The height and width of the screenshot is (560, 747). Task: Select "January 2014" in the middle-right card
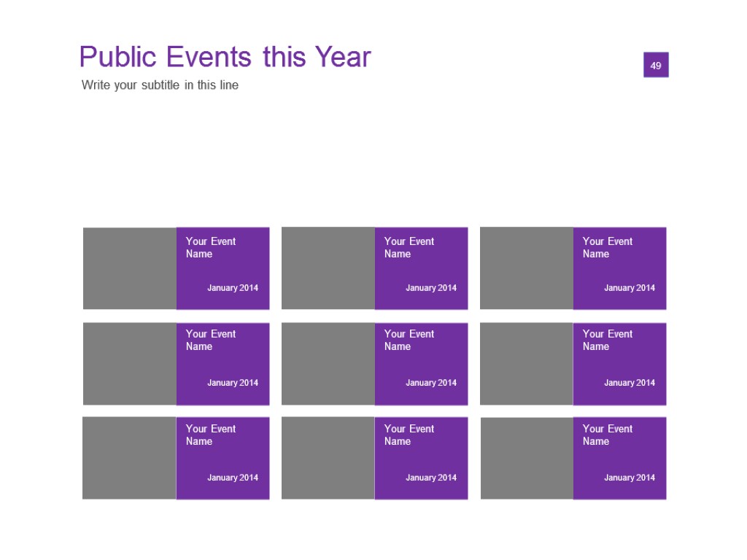coord(630,383)
